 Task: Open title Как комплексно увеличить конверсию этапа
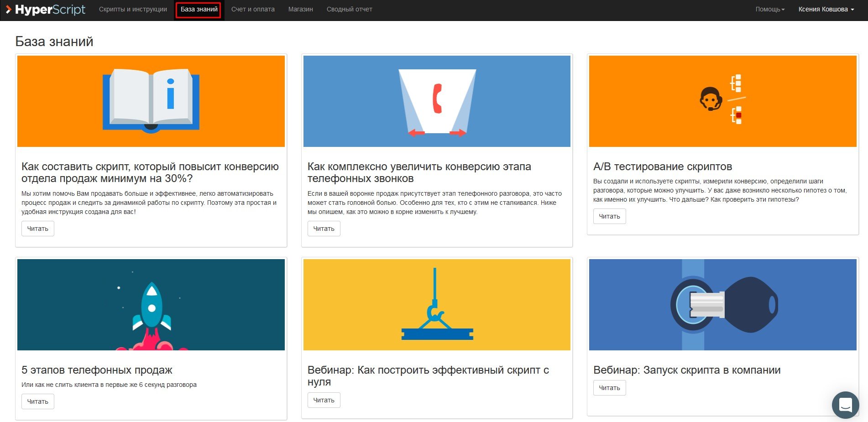click(419, 172)
